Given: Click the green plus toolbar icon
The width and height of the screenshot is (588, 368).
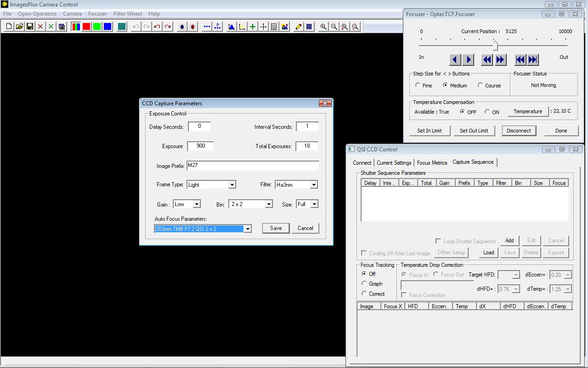Looking at the screenshot, I should pyautogui.click(x=253, y=27).
